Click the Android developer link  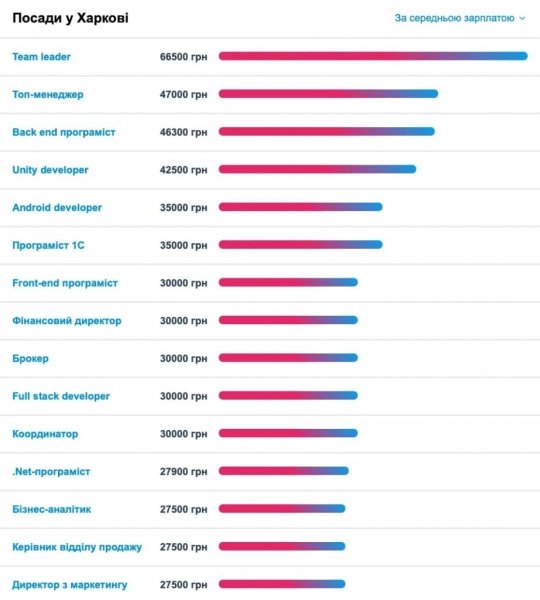(57, 207)
